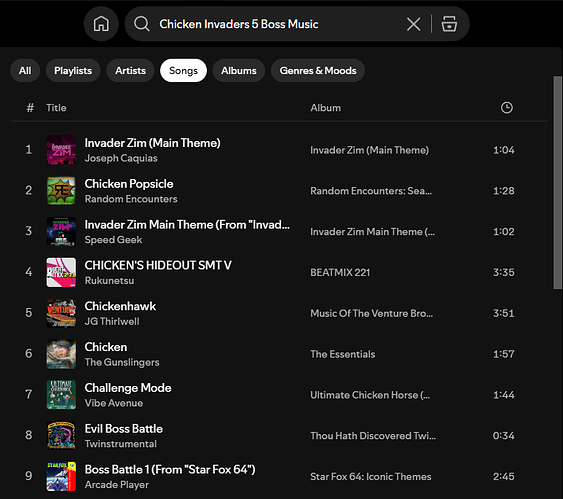Click the results vertical scrollbar
This screenshot has height=499, width=563.
coord(557,182)
